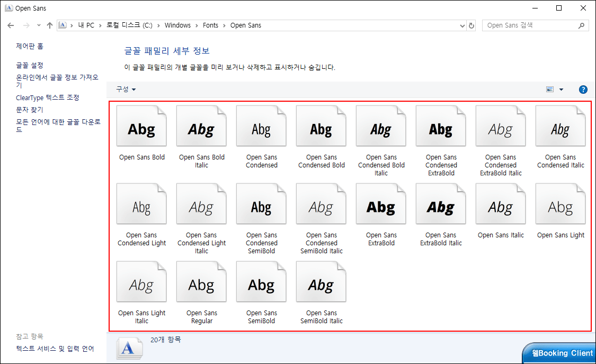Open ClearType 텍스트 조정 link
Screen dimensions: 596x364
coord(48,97)
